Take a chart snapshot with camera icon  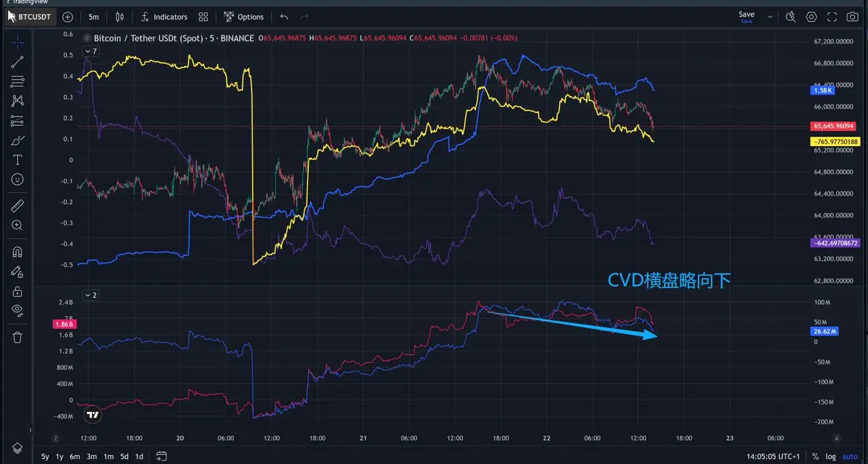(852, 17)
